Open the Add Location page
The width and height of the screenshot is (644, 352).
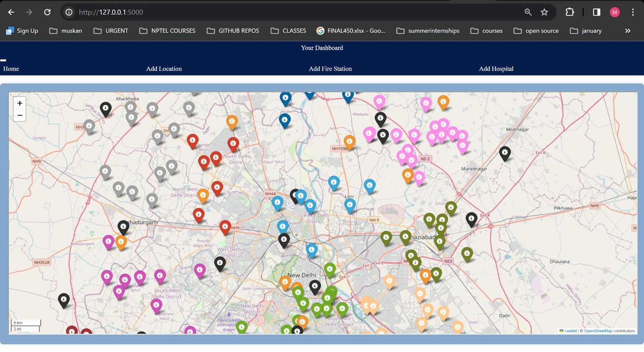[164, 69]
